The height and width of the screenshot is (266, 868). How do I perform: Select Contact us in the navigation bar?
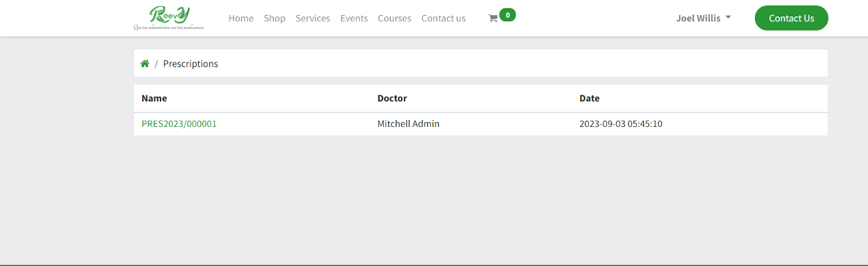tap(444, 19)
